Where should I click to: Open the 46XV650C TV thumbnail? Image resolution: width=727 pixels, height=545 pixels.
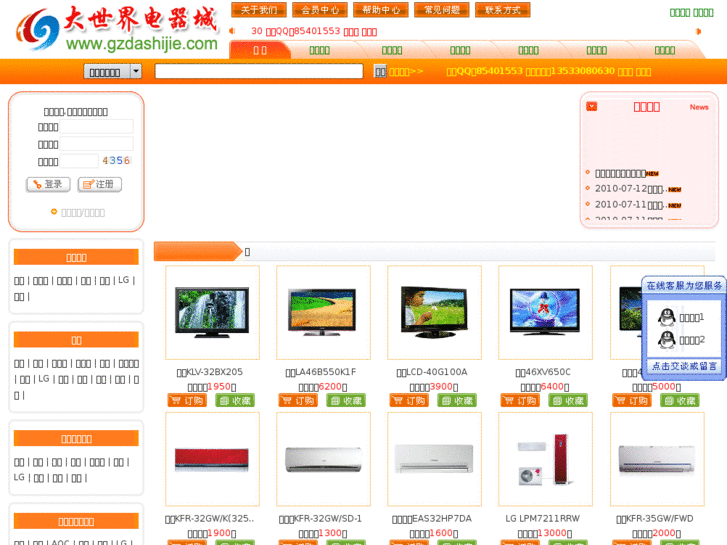tap(545, 312)
